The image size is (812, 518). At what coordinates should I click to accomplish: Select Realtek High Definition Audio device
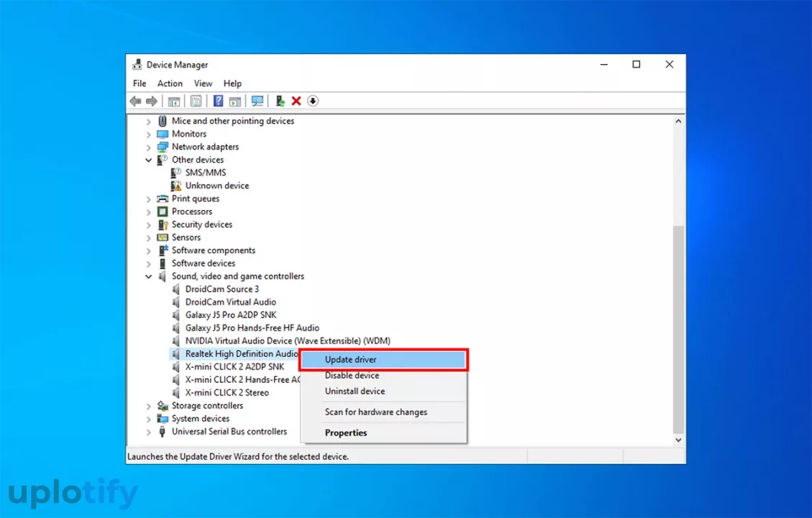[x=242, y=354]
